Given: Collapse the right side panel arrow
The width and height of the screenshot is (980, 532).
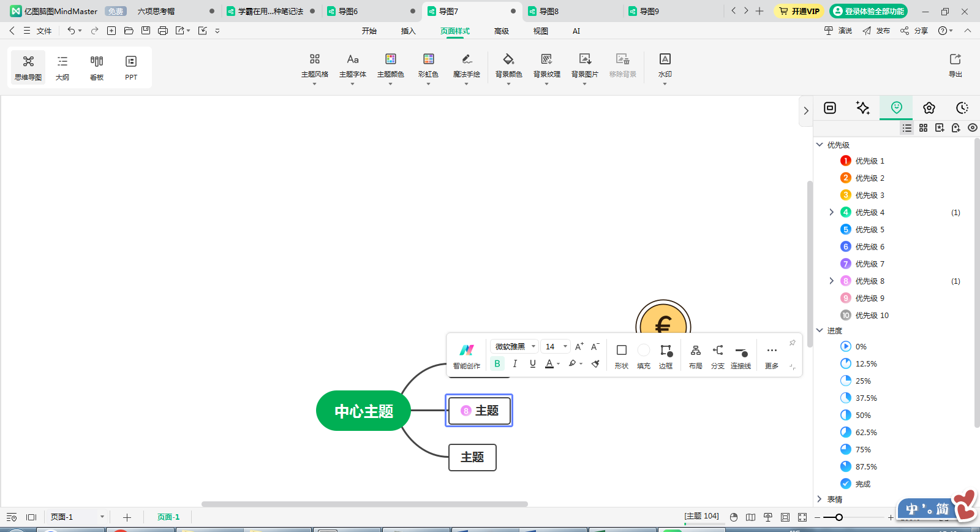Looking at the screenshot, I should tap(806, 111).
